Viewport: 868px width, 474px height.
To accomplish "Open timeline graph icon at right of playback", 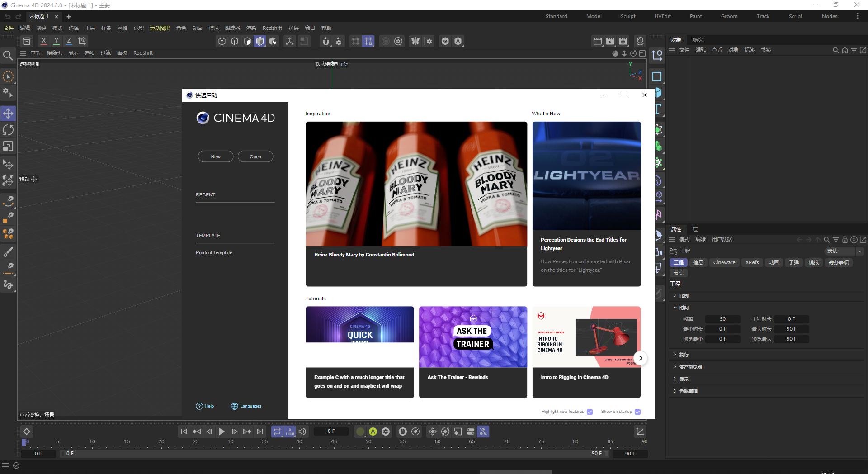I will pyautogui.click(x=640, y=431).
